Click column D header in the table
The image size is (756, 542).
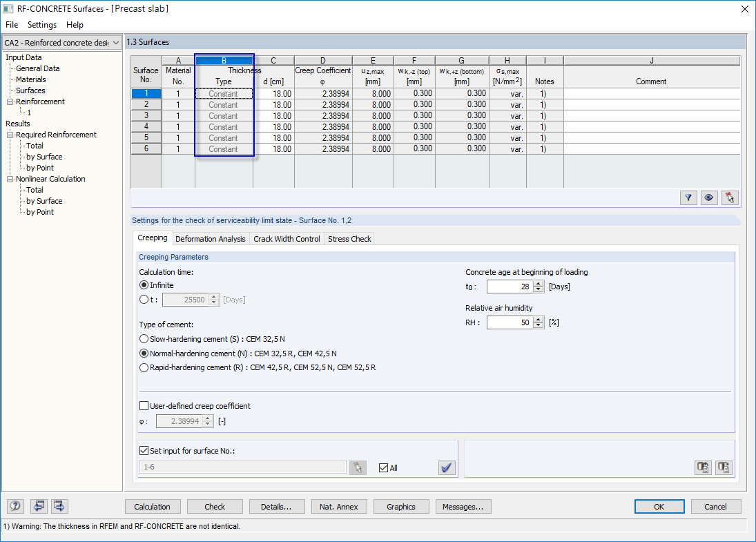point(323,60)
